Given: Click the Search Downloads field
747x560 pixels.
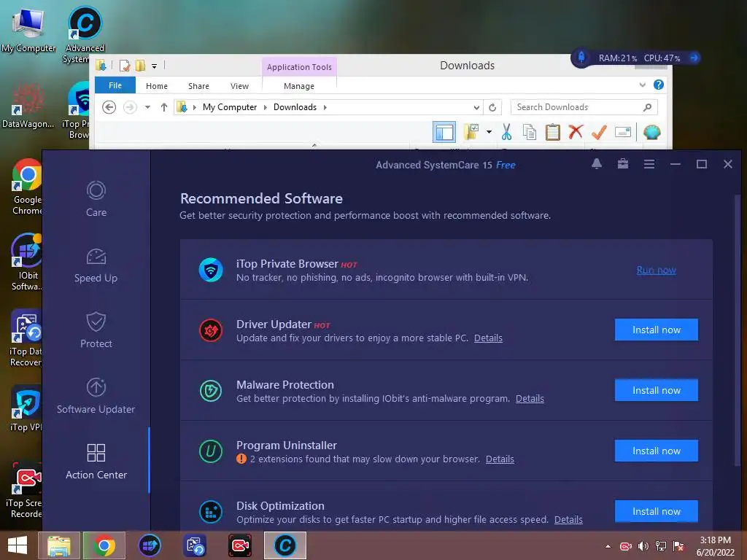Looking at the screenshot, I should (x=584, y=107).
